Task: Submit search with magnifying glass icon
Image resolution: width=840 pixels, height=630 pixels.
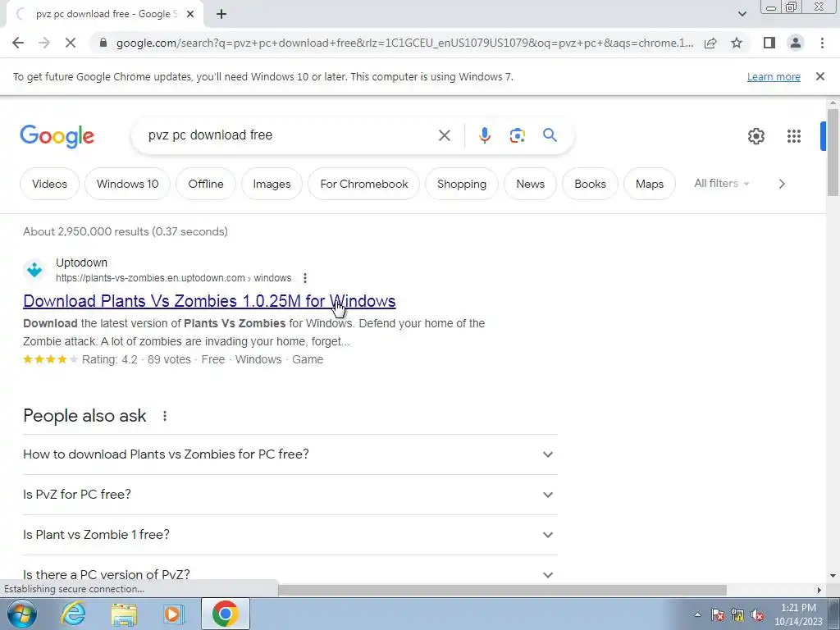Action: point(550,135)
